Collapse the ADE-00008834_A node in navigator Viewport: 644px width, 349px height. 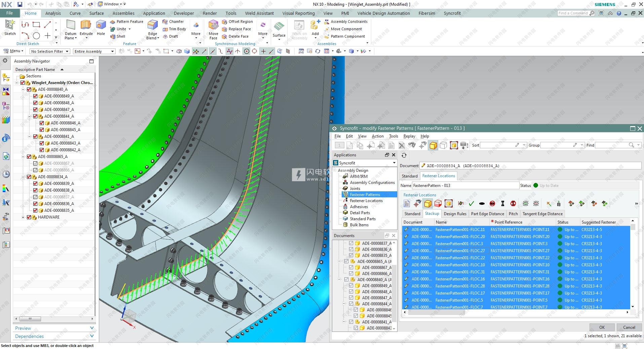pyautogui.click(x=23, y=177)
